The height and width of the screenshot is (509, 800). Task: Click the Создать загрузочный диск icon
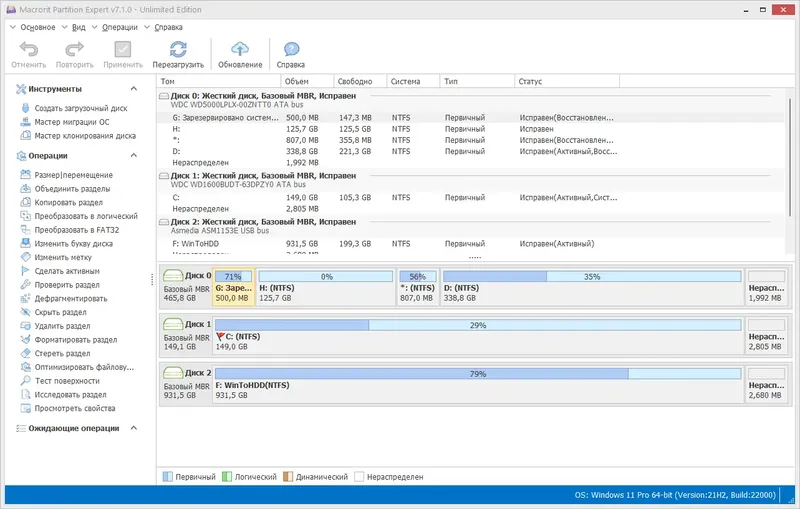24,108
